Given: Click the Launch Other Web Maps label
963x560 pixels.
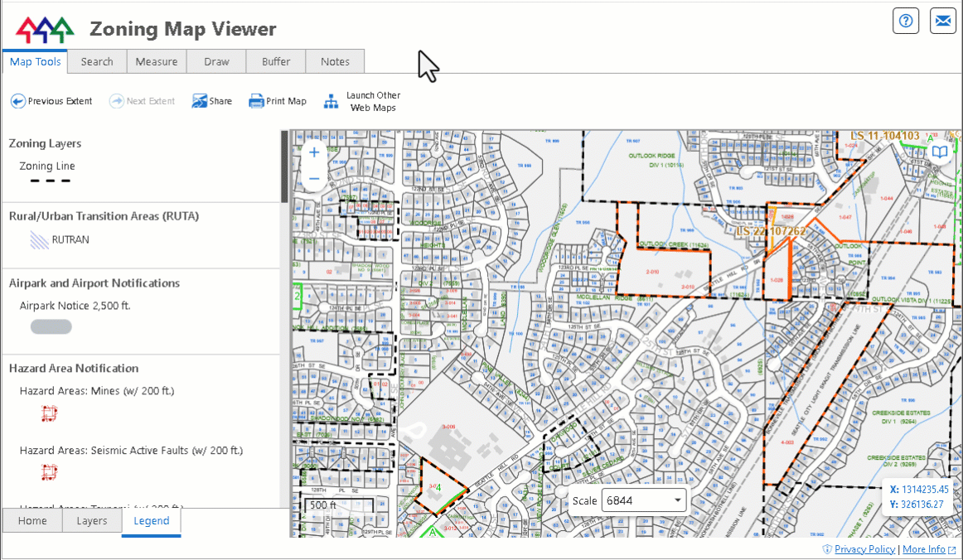Looking at the screenshot, I should point(374,101).
